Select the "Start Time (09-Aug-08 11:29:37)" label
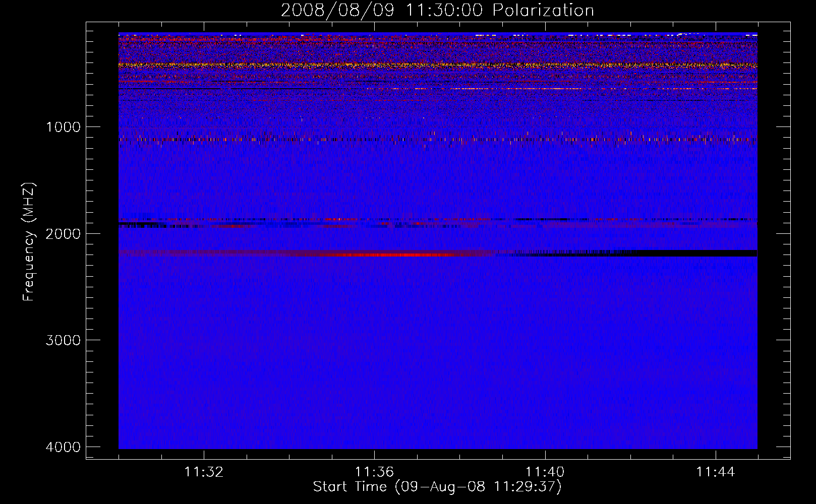 click(437, 487)
